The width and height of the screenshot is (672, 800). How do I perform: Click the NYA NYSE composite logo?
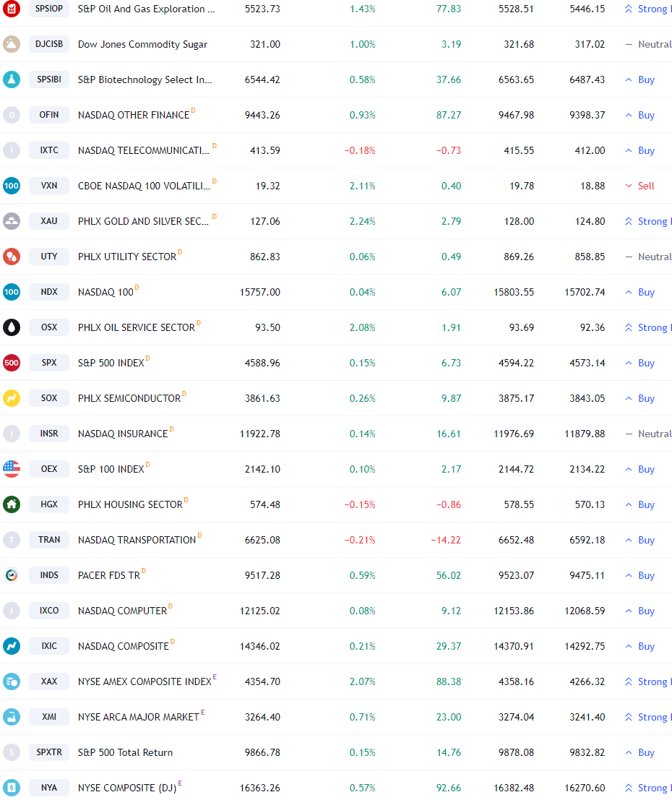point(12,787)
